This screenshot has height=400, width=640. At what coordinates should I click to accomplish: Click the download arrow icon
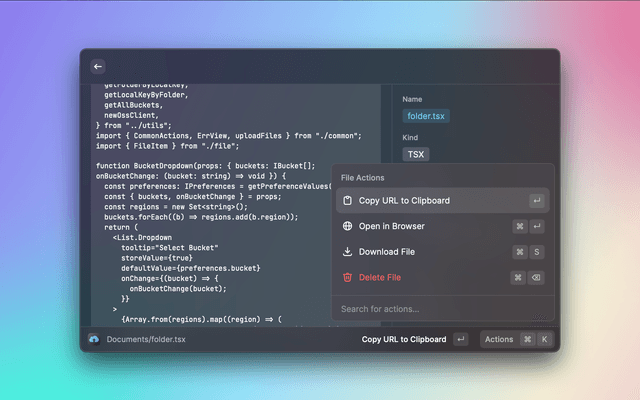click(347, 252)
